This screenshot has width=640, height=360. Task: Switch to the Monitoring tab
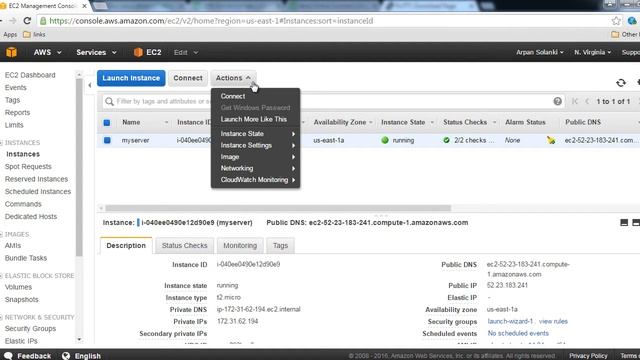click(x=240, y=246)
